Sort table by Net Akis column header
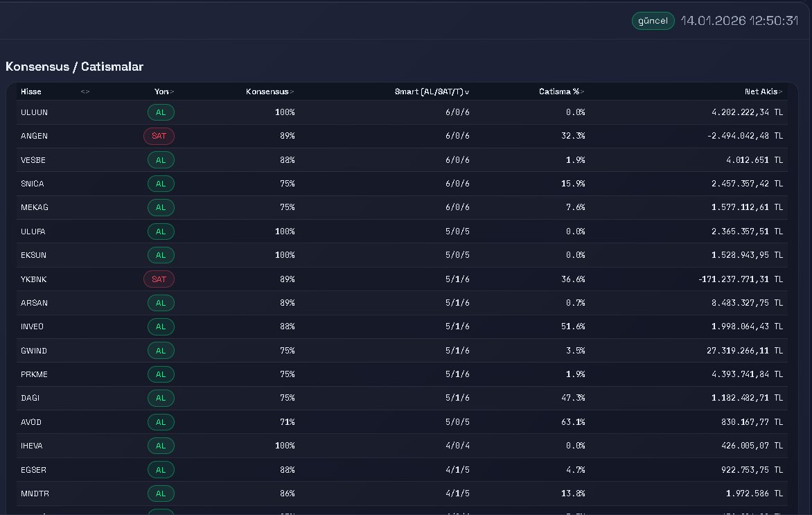This screenshot has width=812, height=515. 764,91
